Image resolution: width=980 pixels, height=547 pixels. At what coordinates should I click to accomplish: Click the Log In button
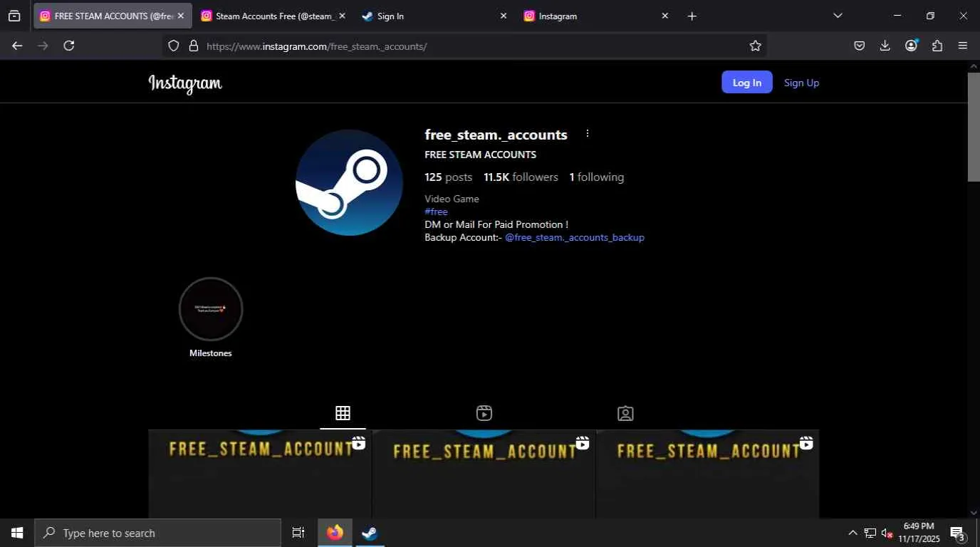pos(747,82)
